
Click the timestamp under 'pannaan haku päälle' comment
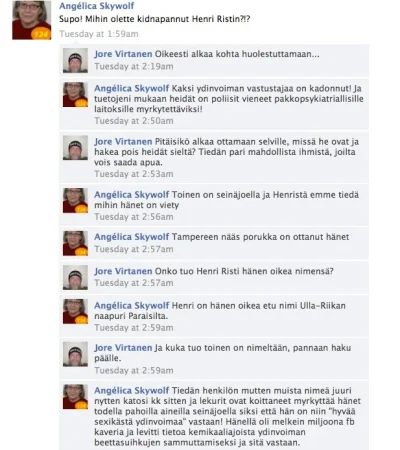point(134,370)
